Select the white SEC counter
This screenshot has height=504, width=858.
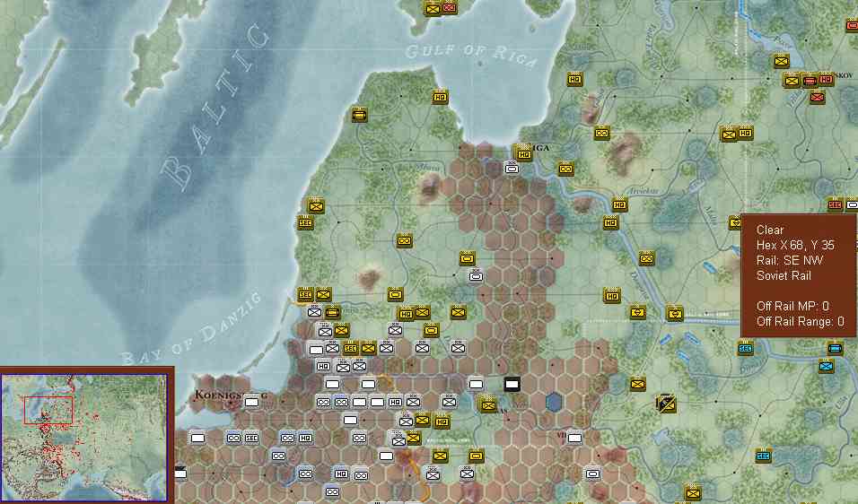coord(251,439)
